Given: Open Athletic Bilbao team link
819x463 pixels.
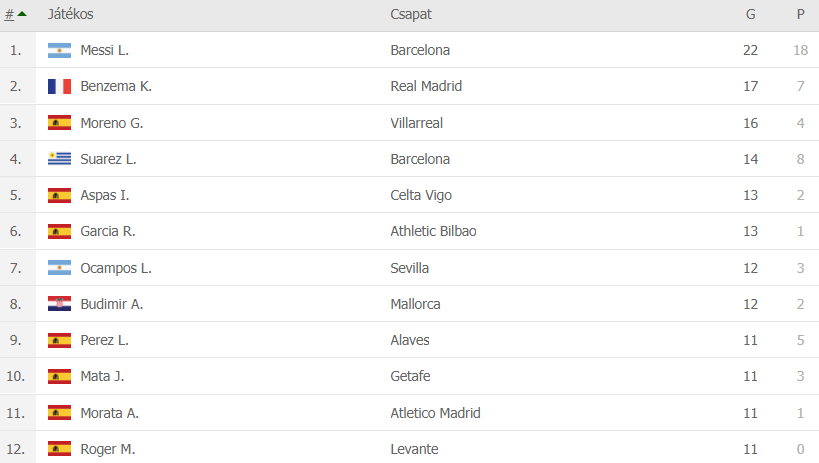Looking at the screenshot, I should [x=433, y=231].
